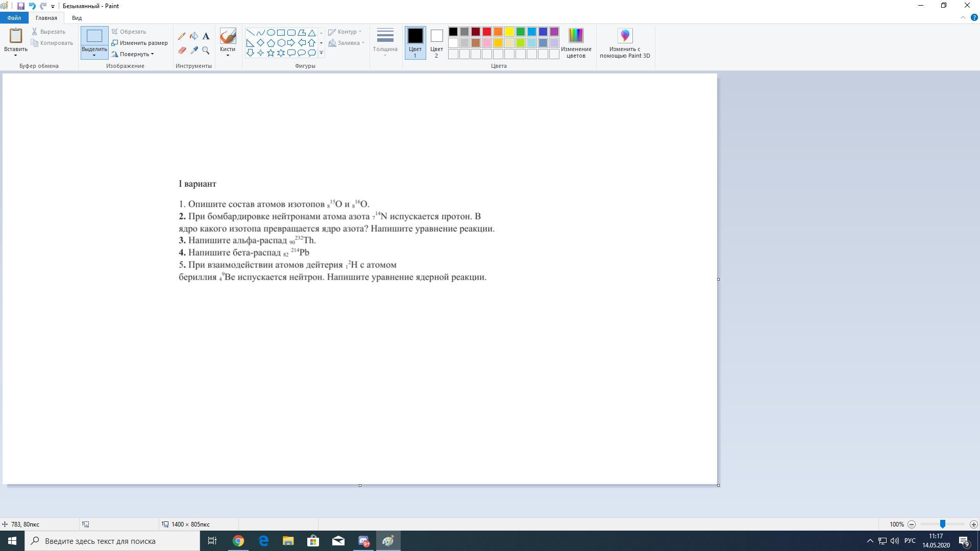980x551 pixels.
Task: Click Изменить размер button
Action: coord(139,43)
